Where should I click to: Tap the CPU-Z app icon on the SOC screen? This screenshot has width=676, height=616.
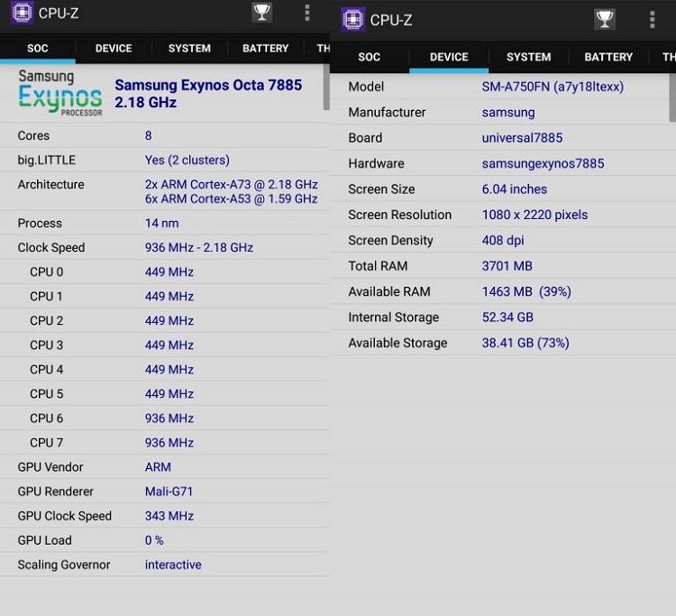(22, 13)
